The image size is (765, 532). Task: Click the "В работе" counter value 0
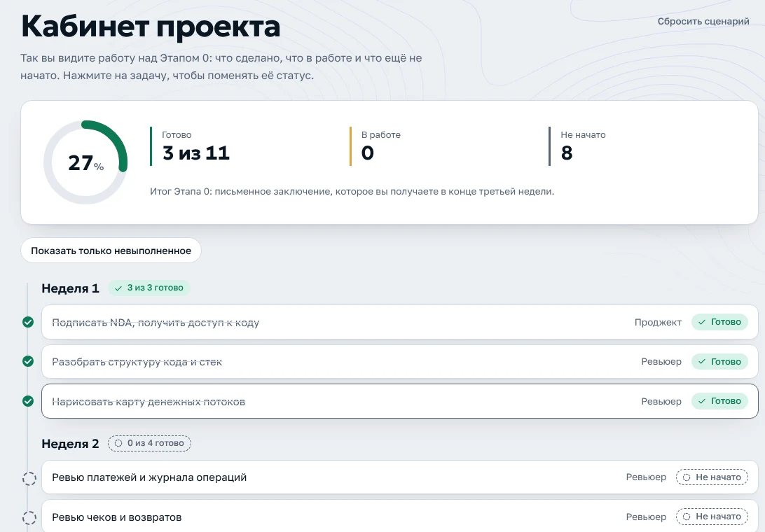(367, 153)
